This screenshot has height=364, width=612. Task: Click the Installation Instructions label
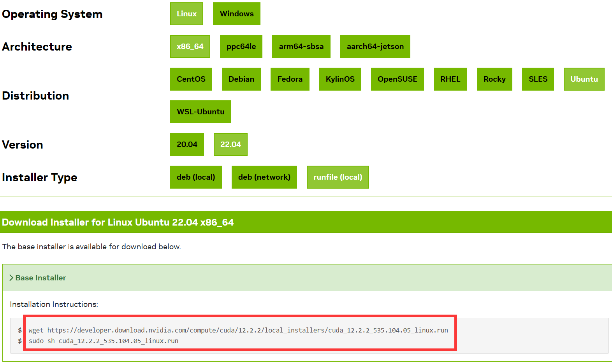click(x=54, y=304)
